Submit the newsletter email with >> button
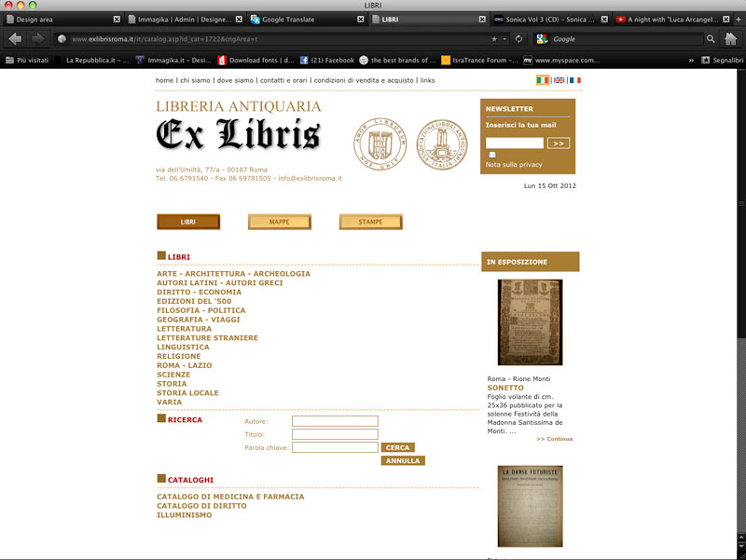 point(558,143)
